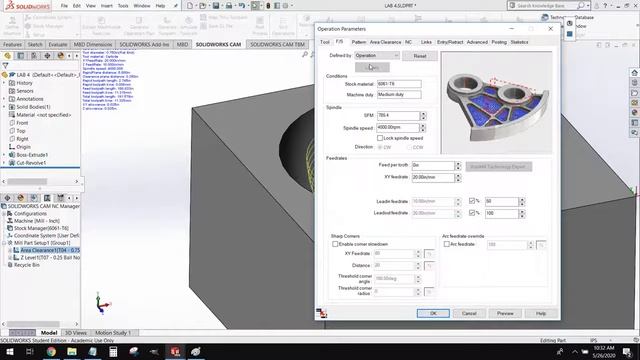Open Calculator from the Windows taskbar
This screenshot has height=360, width=640.
[x=113, y=351]
